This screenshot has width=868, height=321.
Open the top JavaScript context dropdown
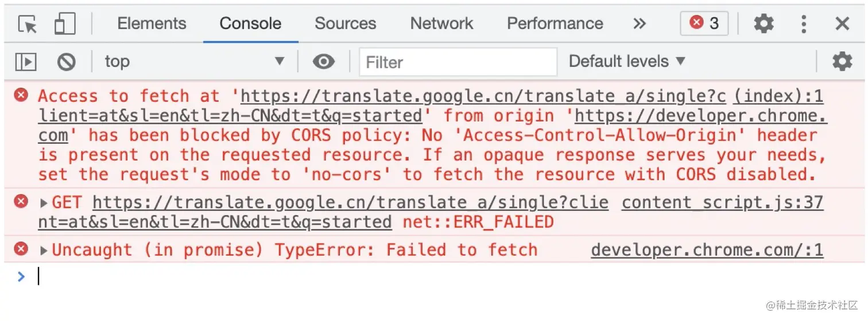click(x=195, y=61)
